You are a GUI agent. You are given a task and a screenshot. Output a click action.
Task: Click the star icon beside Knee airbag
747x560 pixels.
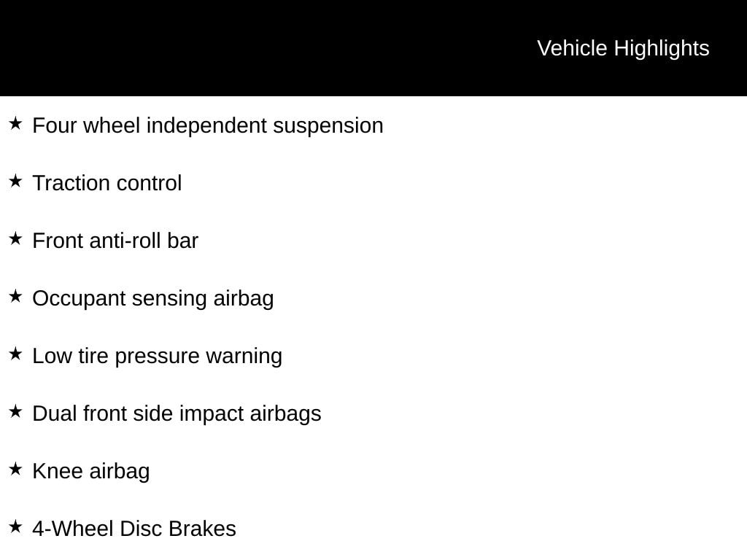(x=15, y=469)
